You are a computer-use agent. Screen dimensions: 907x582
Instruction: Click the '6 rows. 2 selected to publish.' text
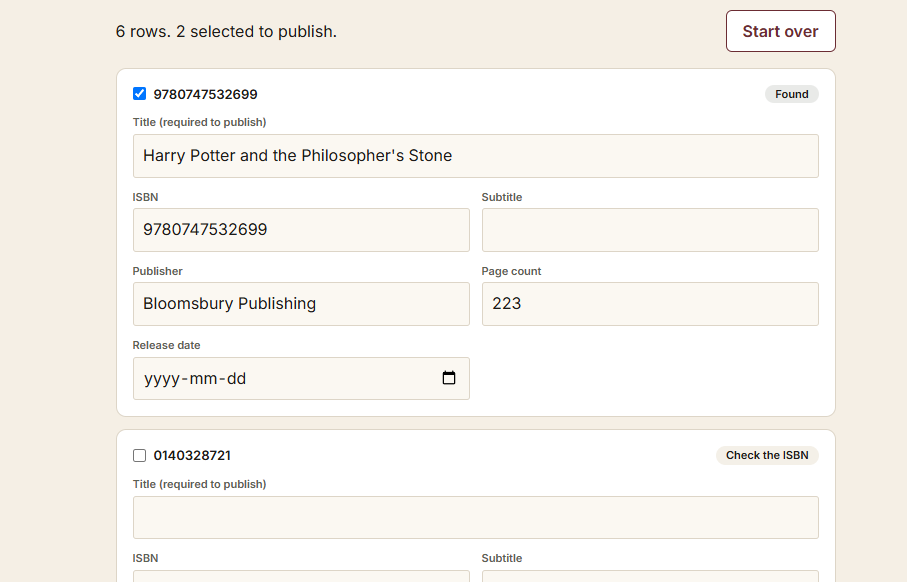click(x=226, y=31)
